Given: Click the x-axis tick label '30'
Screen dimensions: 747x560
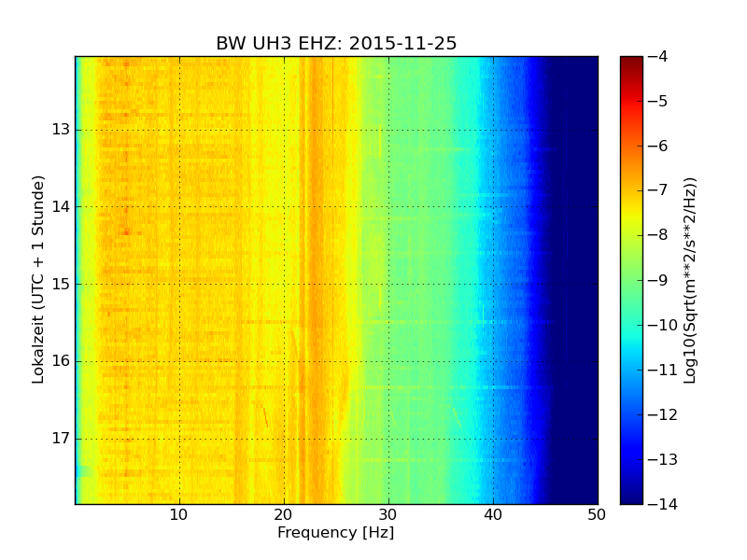Looking at the screenshot, I should [x=388, y=515].
